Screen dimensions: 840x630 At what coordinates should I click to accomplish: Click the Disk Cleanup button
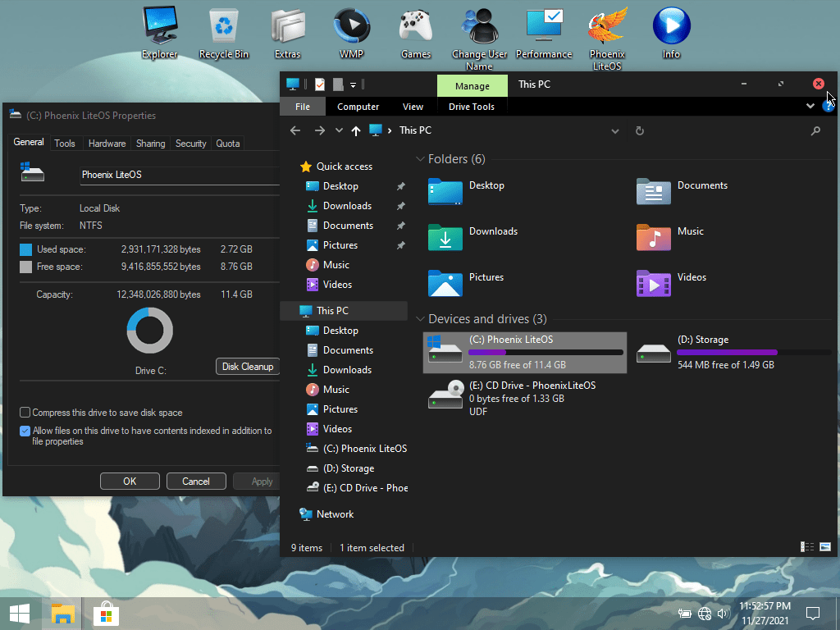[x=247, y=367]
